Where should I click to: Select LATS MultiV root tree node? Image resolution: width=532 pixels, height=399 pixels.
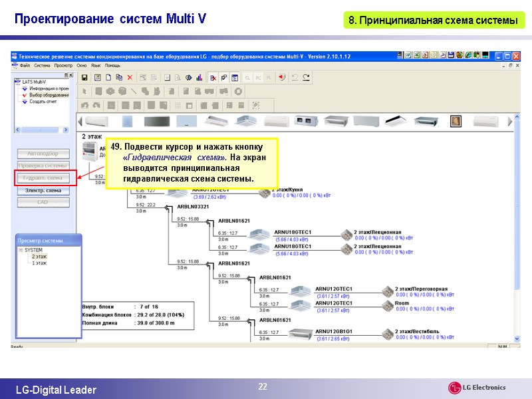click(34, 82)
